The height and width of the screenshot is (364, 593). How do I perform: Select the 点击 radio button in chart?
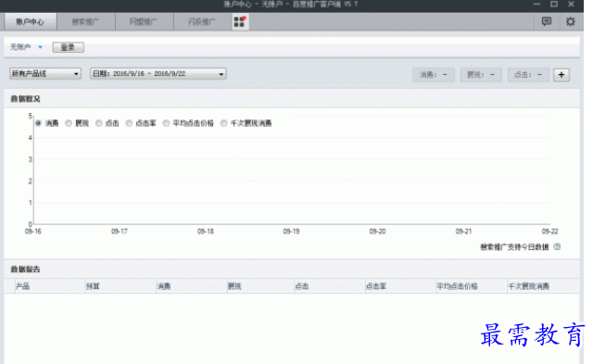coord(99,123)
